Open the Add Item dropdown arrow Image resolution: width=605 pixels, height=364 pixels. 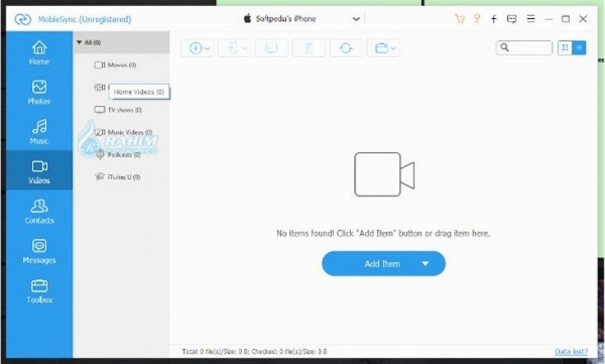tap(425, 263)
